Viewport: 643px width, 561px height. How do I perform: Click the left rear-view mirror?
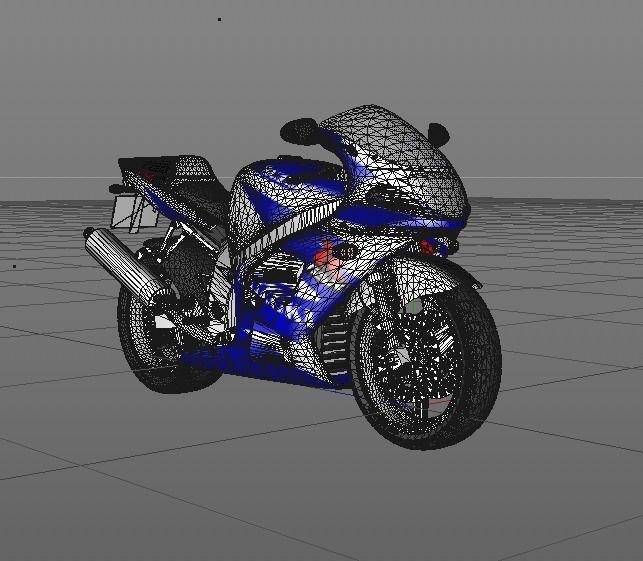pyautogui.click(x=299, y=131)
